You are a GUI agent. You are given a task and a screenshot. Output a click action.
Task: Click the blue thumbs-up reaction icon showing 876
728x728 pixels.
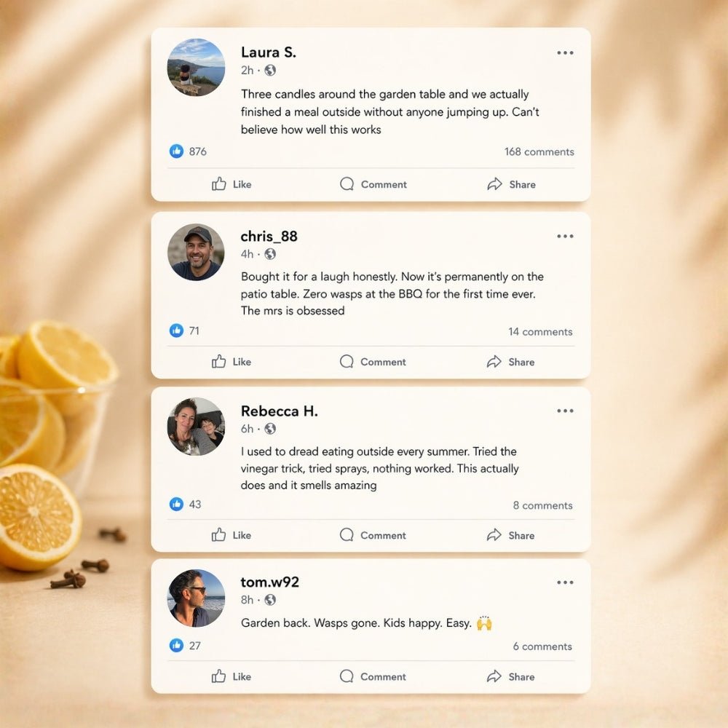point(176,151)
